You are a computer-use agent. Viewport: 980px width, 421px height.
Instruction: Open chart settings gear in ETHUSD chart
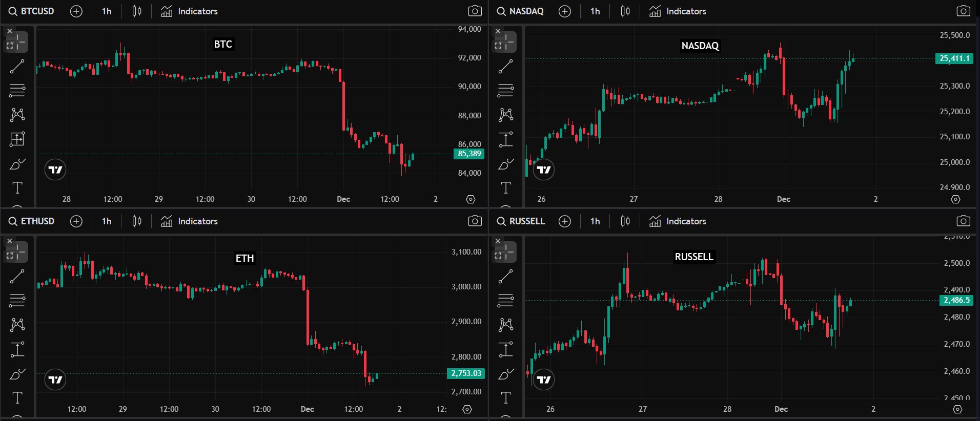pos(466,409)
